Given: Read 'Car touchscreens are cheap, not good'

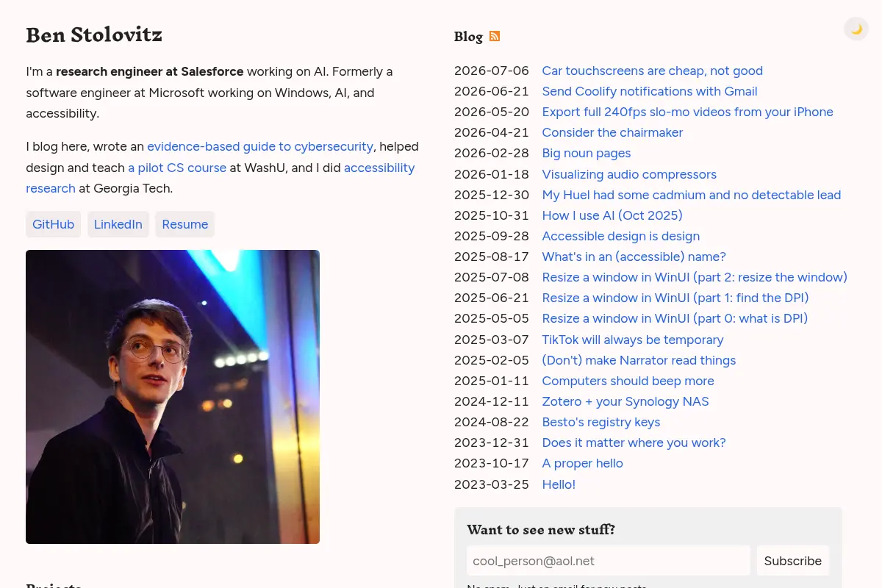Looking at the screenshot, I should [653, 71].
